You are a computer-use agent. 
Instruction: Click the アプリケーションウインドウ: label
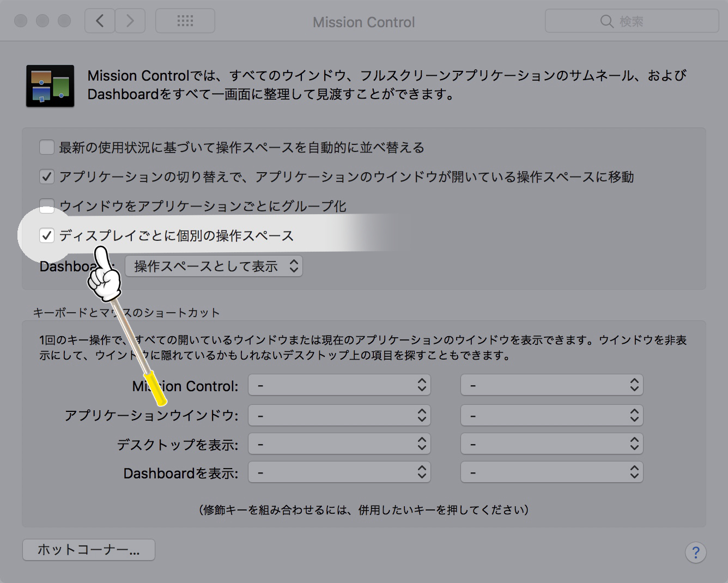click(151, 416)
